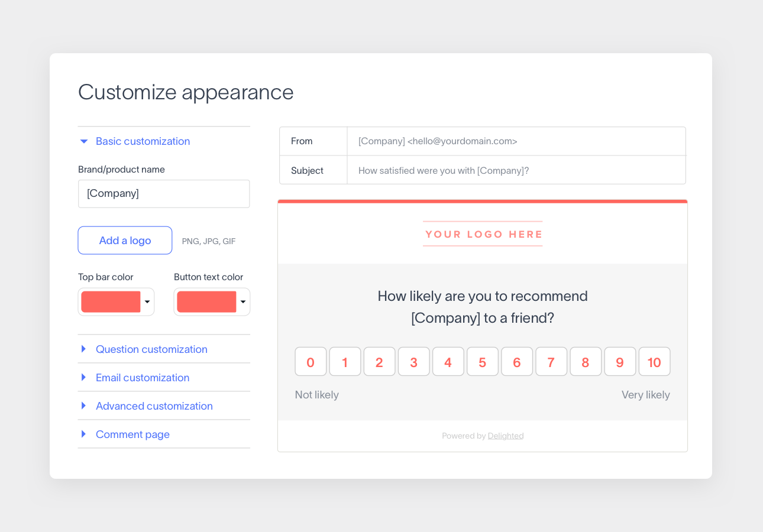
Task: Select the Button text color swatch
Action: pyautogui.click(x=208, y=301)
